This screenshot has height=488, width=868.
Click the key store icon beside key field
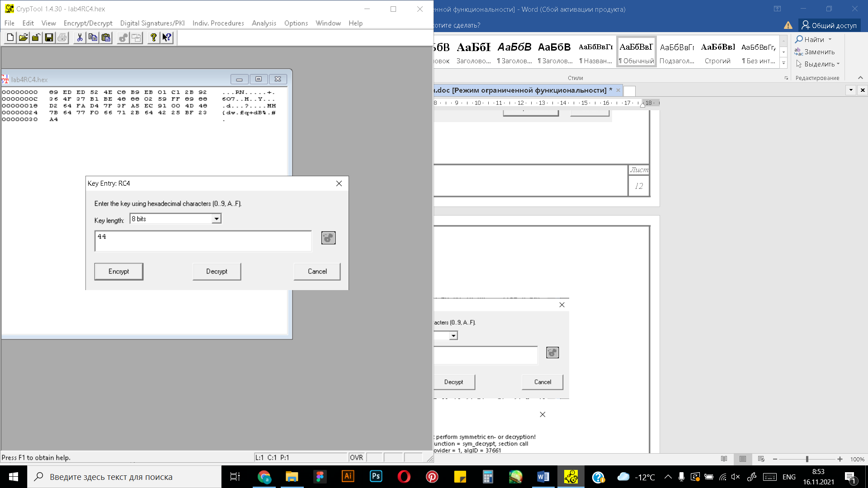pos(328,238)
